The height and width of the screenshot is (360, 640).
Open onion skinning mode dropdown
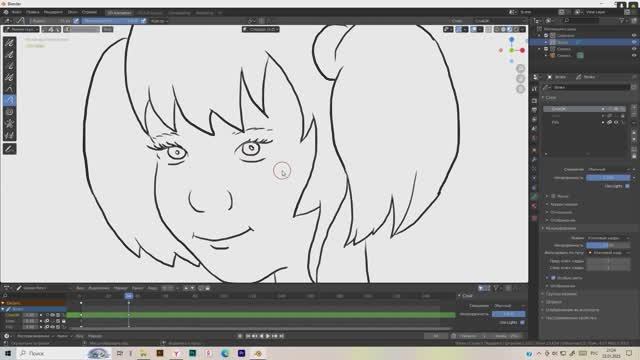click(608, 238)
